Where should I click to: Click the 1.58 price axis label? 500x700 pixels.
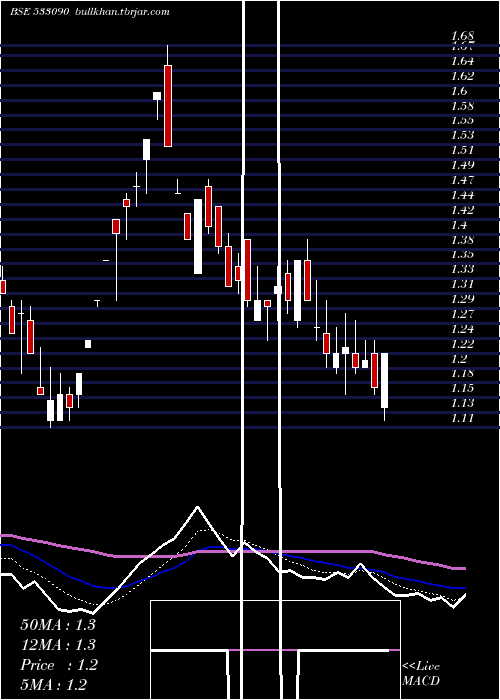[x=462, y=106]
